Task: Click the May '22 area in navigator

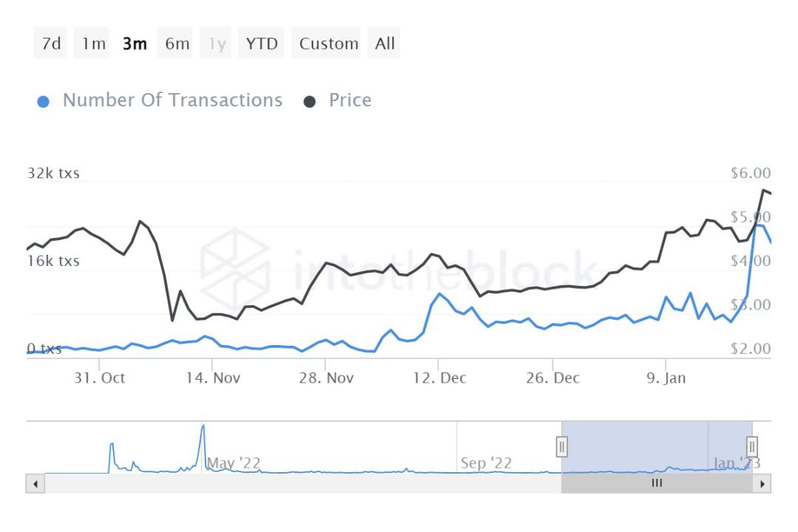Action: (x=233, y=463)
